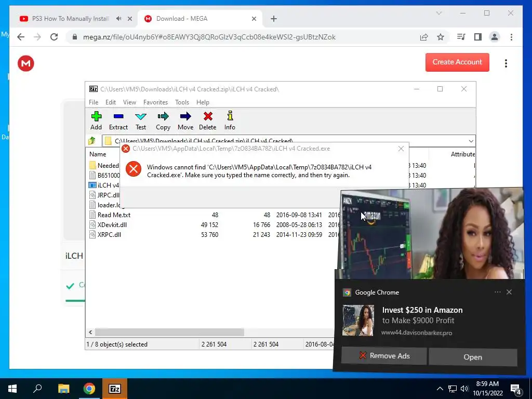Show hidden system tray icons
This screenshot has height=399, width=532.
(x=440, y=389)
